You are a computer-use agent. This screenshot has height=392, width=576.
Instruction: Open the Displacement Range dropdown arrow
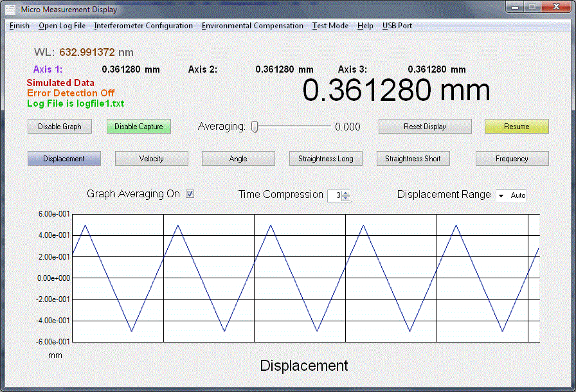click(501, 195)
